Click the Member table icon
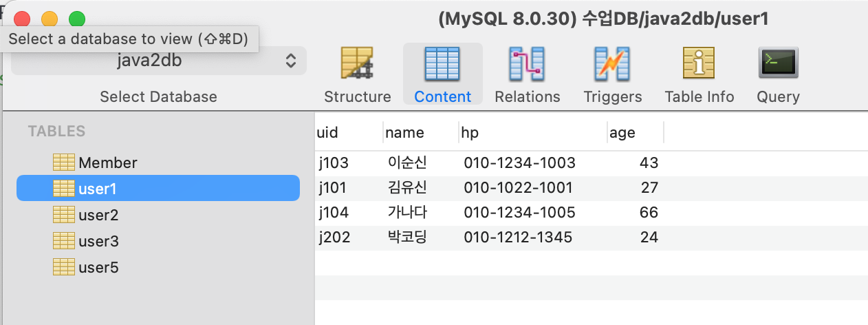Image resolution: width=868 pixels, height=325 pixels. click(x=64, y=162)
